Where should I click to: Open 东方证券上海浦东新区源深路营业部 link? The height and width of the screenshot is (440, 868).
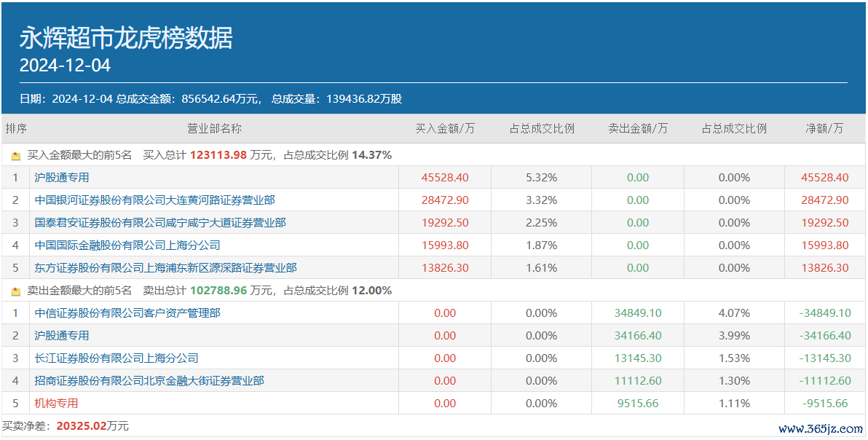click(165, 268)
